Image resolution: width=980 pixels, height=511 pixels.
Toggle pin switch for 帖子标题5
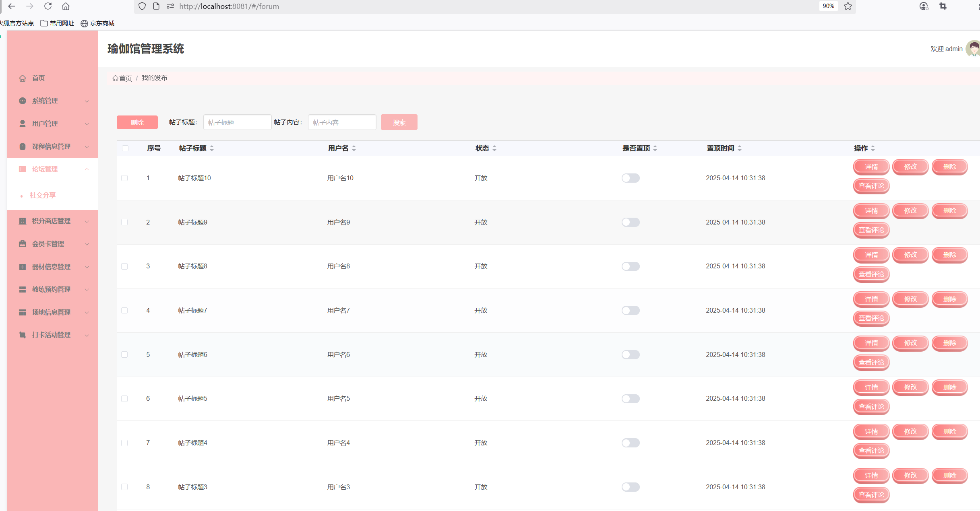coord(630,398)
